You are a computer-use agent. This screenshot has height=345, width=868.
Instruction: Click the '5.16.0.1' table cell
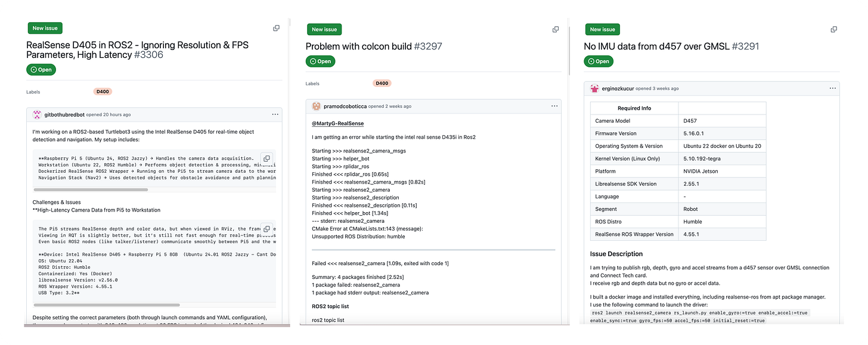point(722,133)
